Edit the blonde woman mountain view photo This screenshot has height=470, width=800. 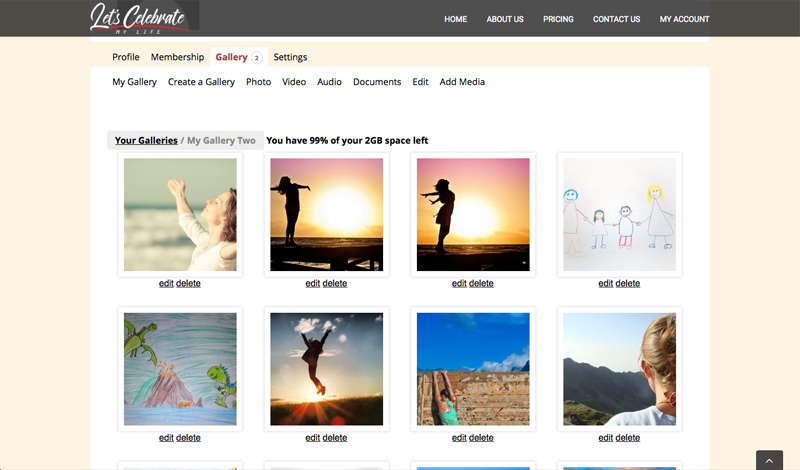(x=605, y=438)
